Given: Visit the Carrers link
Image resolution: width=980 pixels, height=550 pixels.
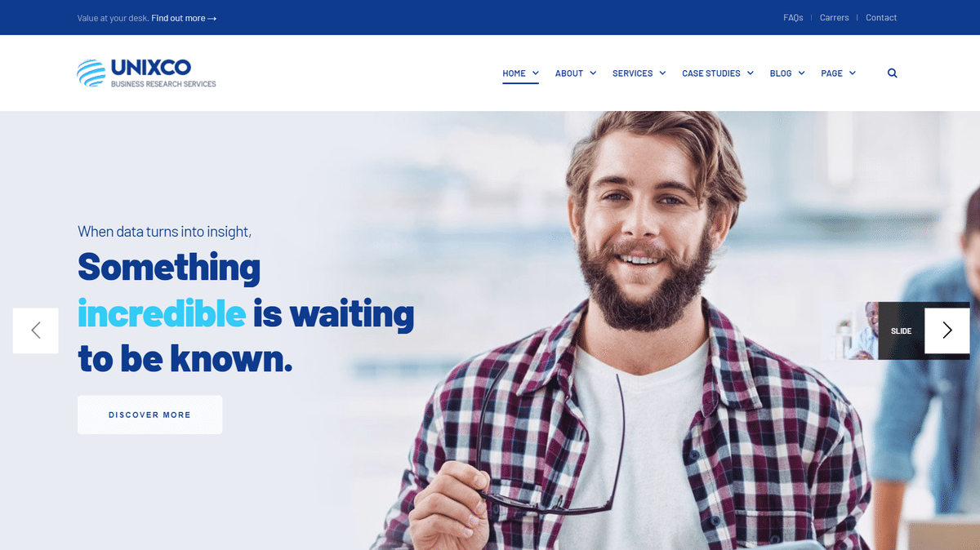Looking at the screenshot, I should click(835, 17).
